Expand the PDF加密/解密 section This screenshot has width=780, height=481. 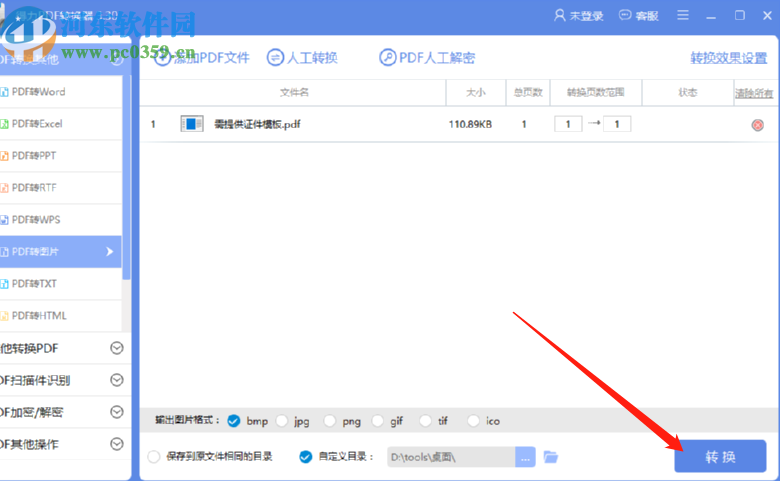click(116, 412)
